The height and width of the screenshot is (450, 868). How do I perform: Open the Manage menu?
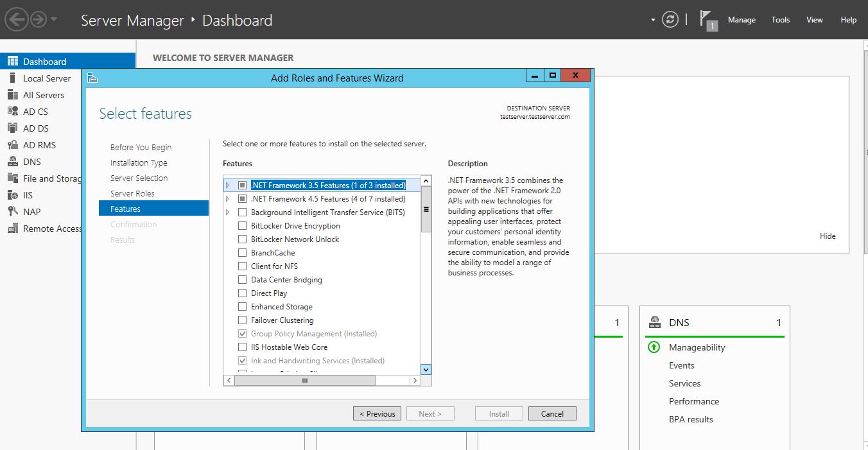(742, 20)
